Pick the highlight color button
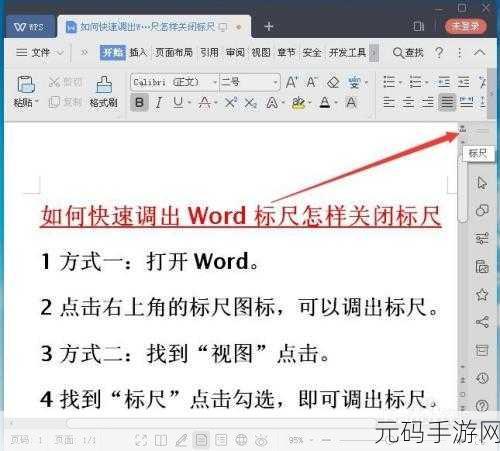Screen dimensions: 500x451 [298, 103]
